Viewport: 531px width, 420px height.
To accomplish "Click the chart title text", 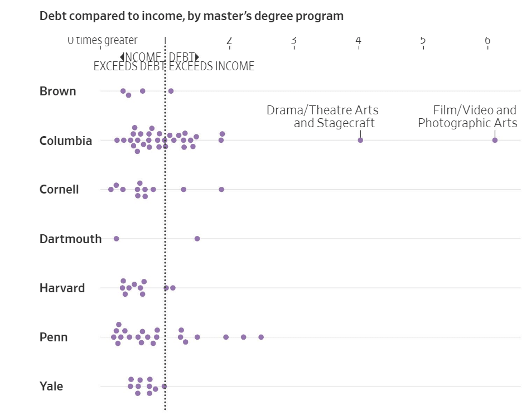I will pyautogui.click(x=192, y=16).
